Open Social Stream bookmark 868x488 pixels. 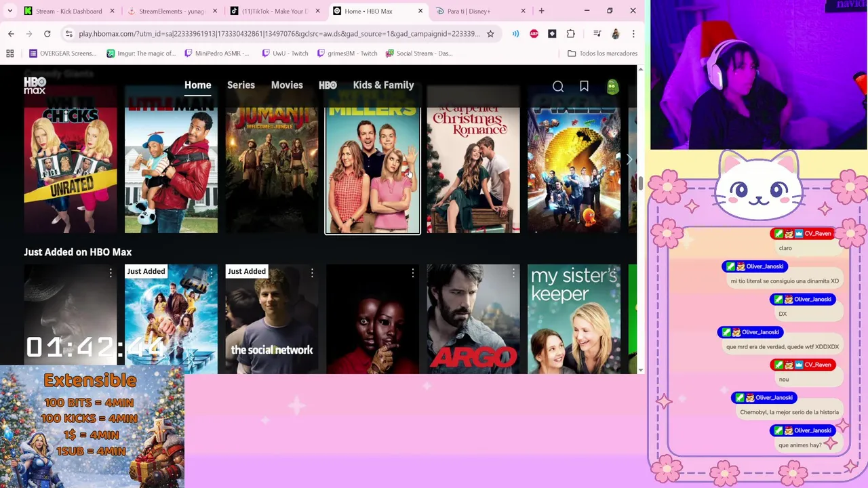click(x=419, y=53)
